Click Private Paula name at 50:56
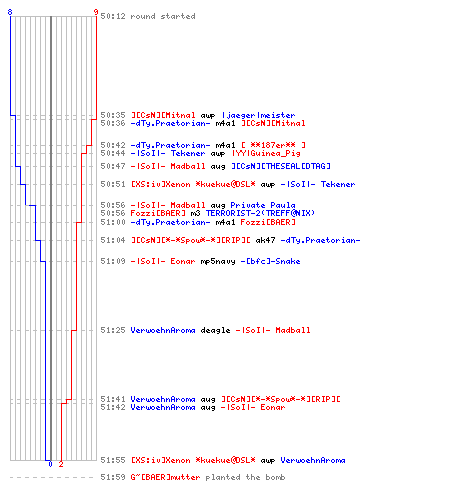The width and height of the screenshot is (450, 500). point(263,205)
